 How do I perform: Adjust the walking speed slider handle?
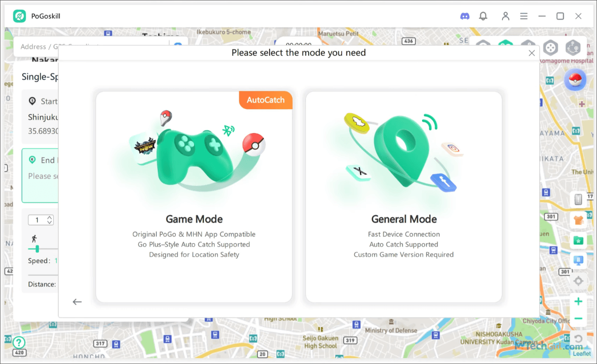(37, 249)
